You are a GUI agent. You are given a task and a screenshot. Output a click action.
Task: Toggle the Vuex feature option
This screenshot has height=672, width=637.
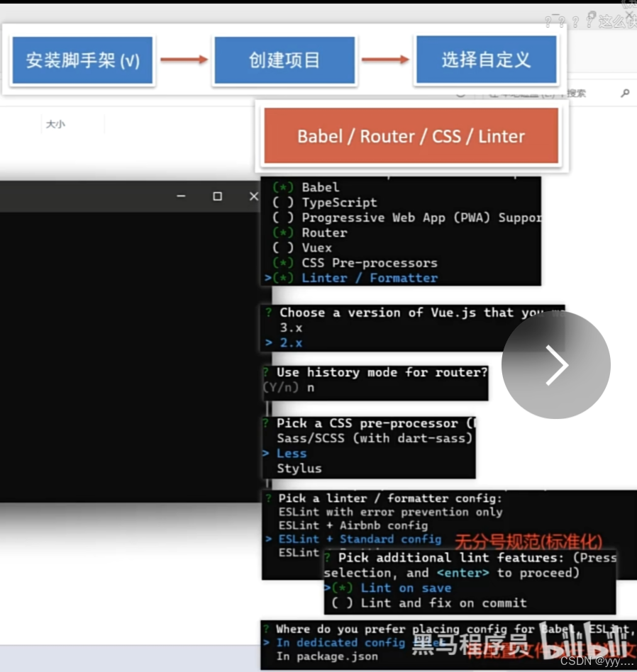[x=302, y=247]
